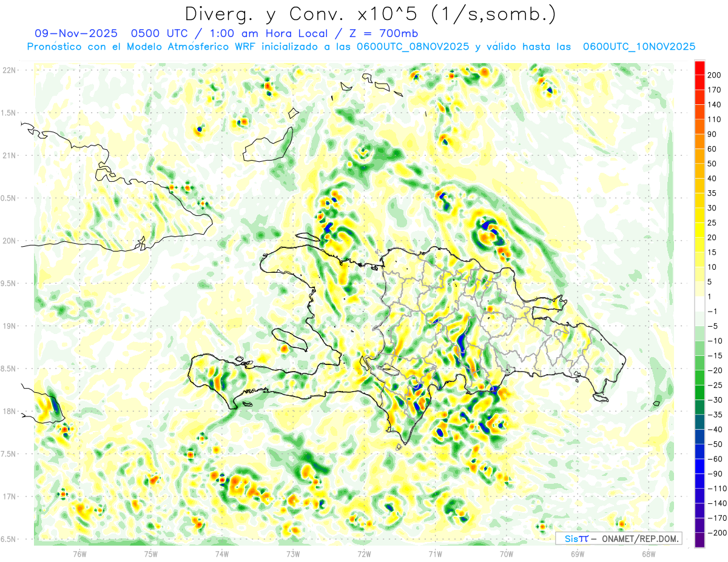Viewport: 728px width, 562px height.
Task: Click the '75W' longitude axis label
Action: pos(151,554)
